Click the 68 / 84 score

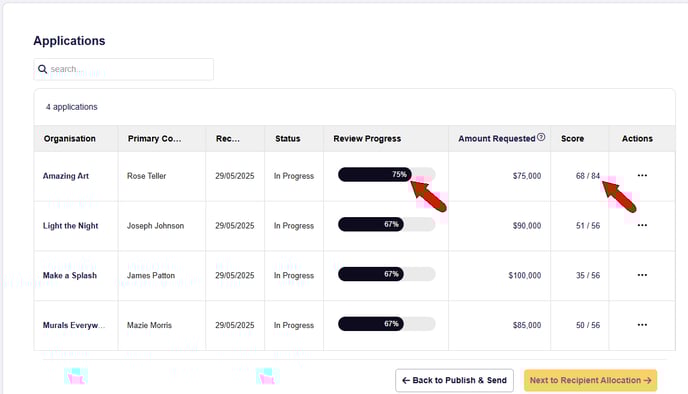588,176
